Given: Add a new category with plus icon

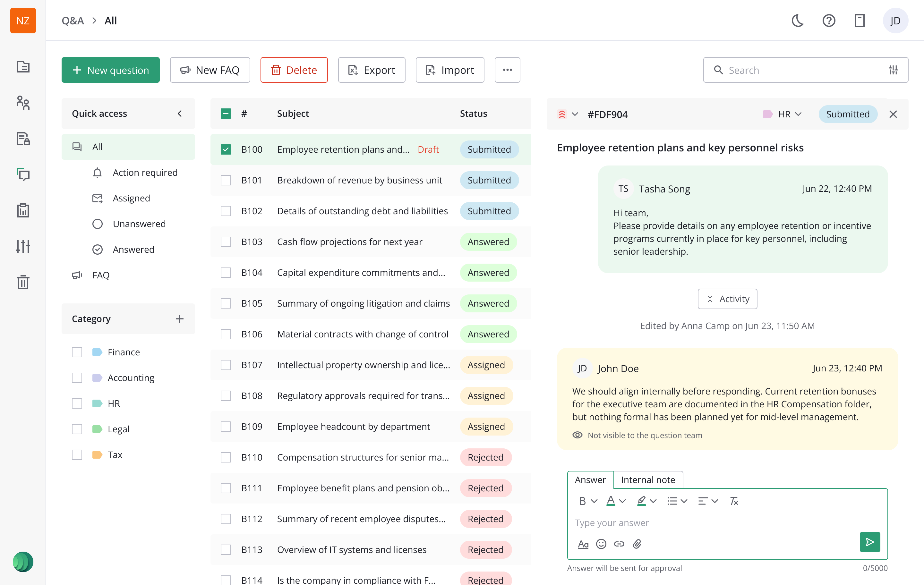Looking at the screenshot, I should [179, 319].
